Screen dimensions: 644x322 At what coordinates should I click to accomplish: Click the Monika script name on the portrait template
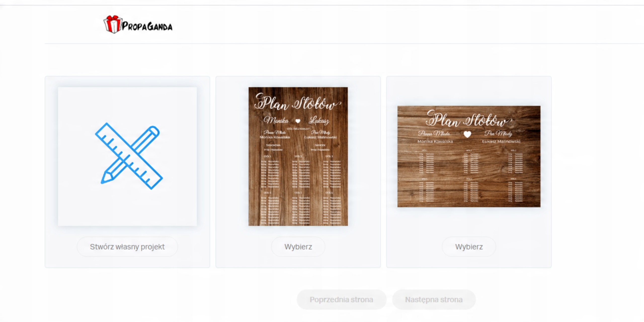[276, 120]
